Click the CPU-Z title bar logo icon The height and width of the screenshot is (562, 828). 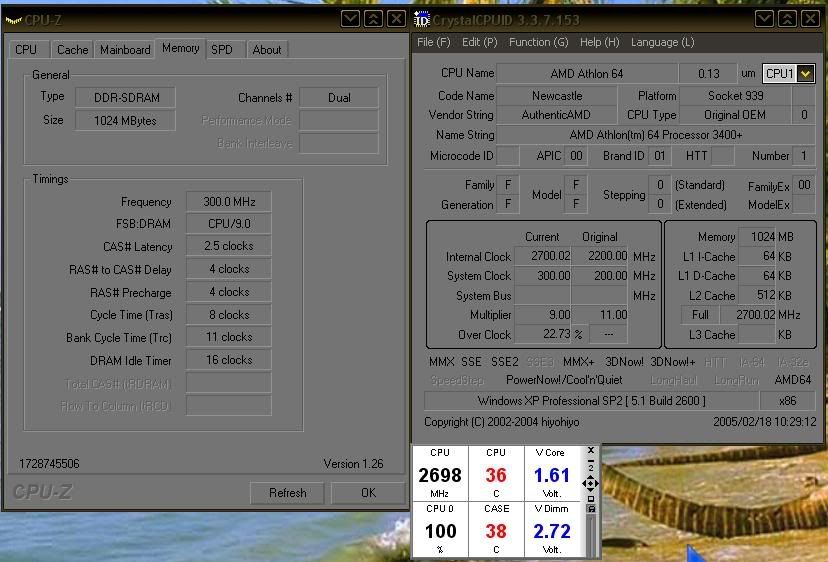13,20
